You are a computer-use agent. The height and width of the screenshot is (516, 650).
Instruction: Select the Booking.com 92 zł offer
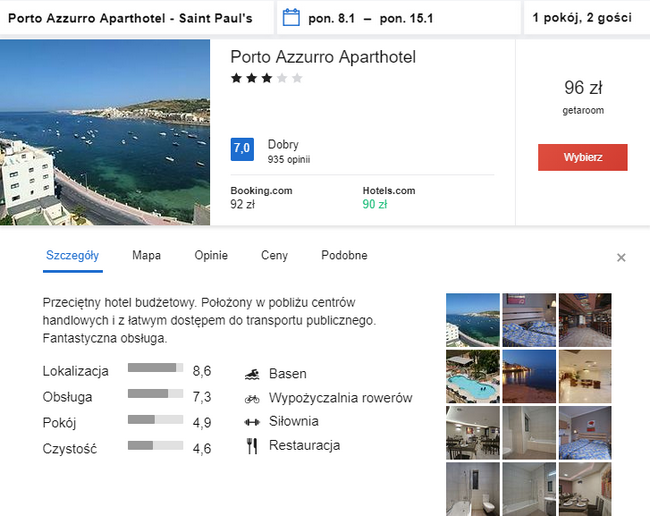pyautogui.click(x=261, y=198)
